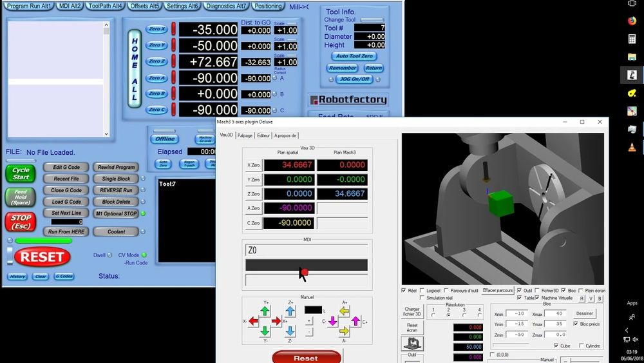
Task: Click the red Reset button in plugin
Action: 307,358
